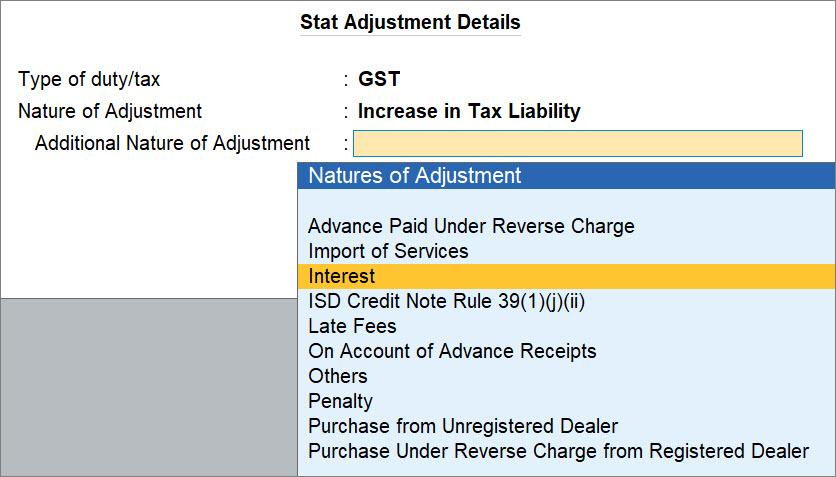836x477 pixels.
Task: Click the Additional Nature of Adjustment label
Action: (172, 143)
